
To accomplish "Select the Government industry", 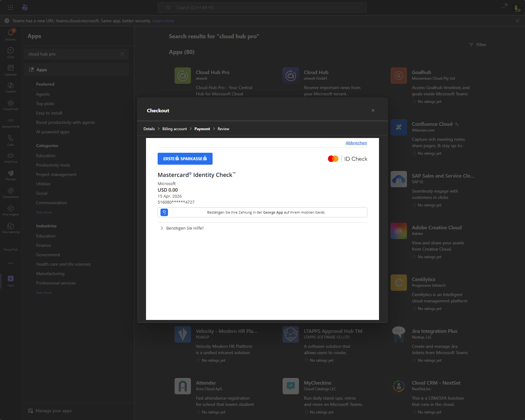I will pos(48,255).
